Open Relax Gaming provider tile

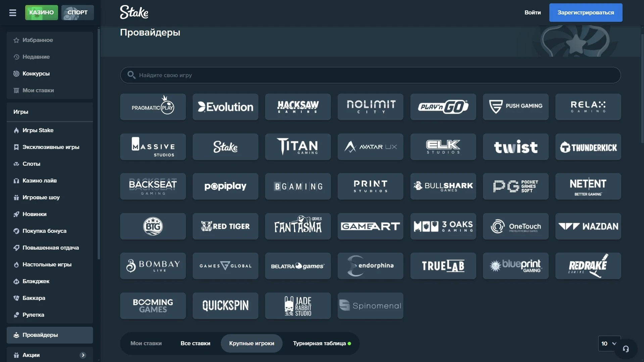coord(588,107)
